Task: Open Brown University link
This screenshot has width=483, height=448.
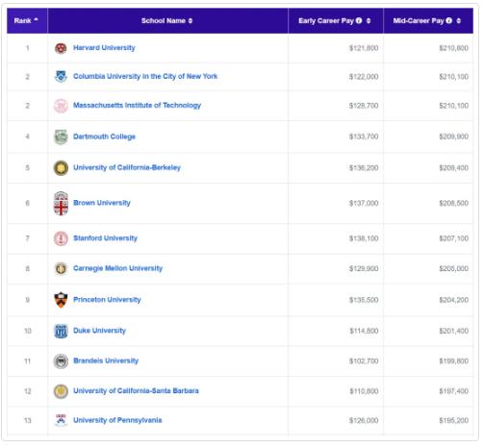Action: (x=102, y=203)
